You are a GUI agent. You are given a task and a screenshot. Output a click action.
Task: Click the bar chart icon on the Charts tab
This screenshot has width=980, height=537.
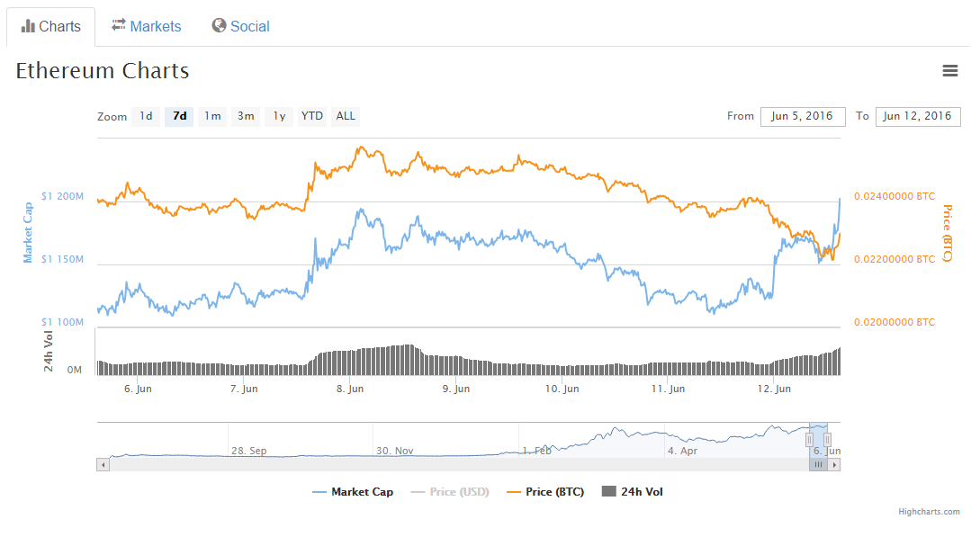pyautogui.click(x=28, y=25)
